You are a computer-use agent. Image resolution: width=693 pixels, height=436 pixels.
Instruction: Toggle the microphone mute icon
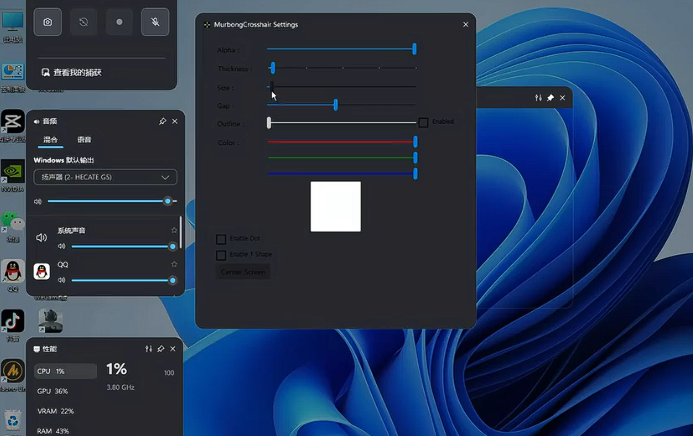155,22
